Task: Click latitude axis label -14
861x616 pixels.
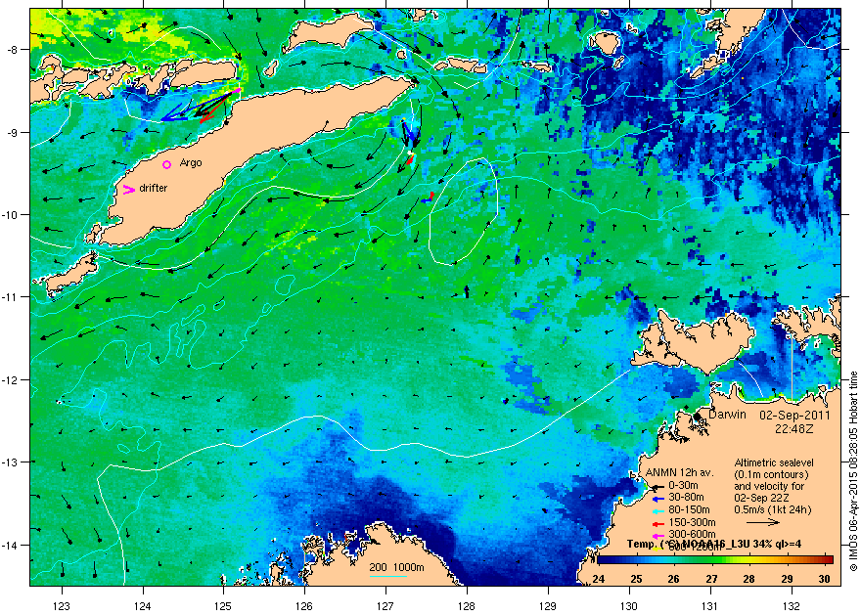Action: click(11, 546)
